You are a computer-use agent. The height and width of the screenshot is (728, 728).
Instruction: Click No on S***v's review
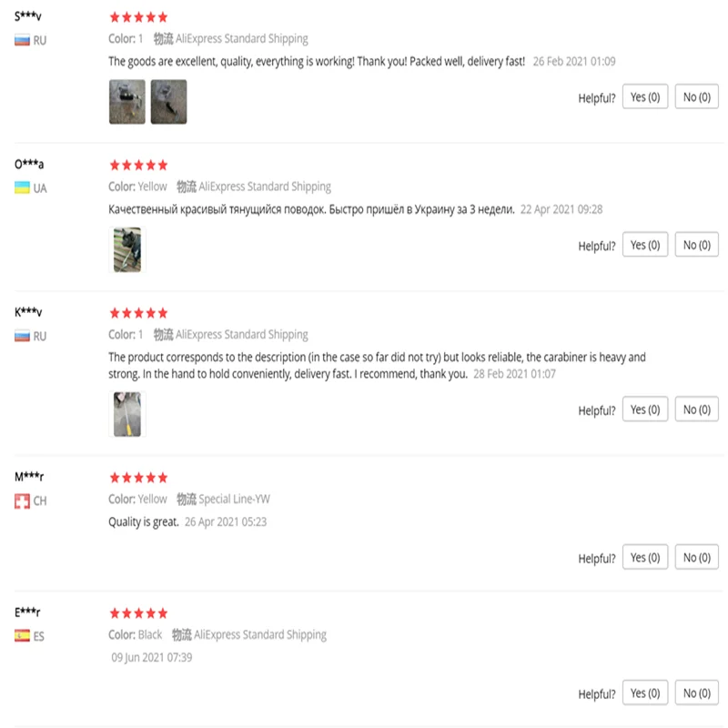click(x=696, y=97)
